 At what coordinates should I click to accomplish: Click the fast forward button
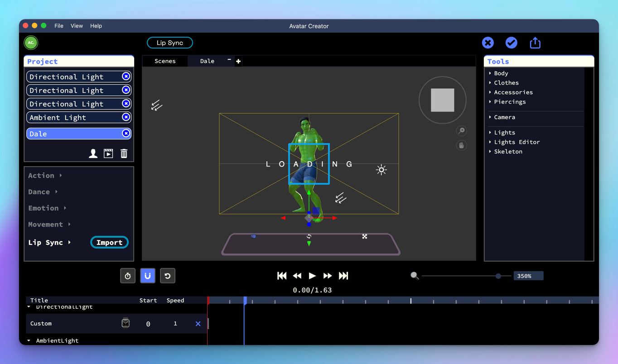pyautogui.click(x=328, y=276)
